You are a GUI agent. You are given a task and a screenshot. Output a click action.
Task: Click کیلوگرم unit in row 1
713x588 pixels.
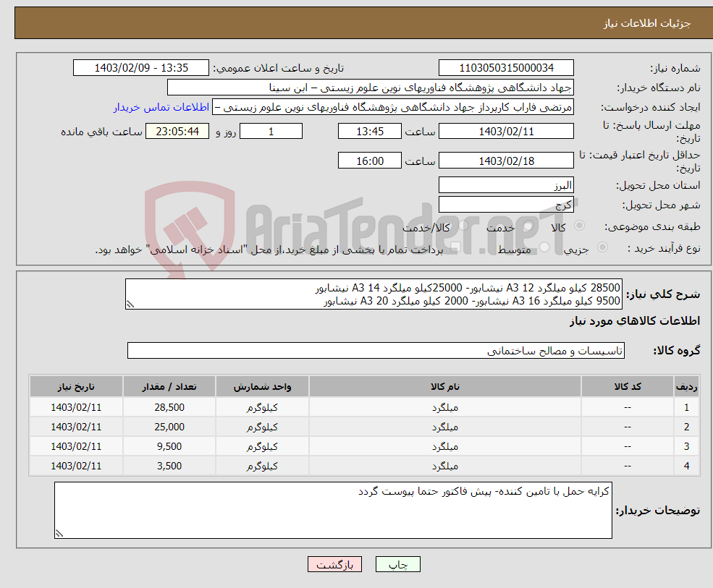pos(262,408)
